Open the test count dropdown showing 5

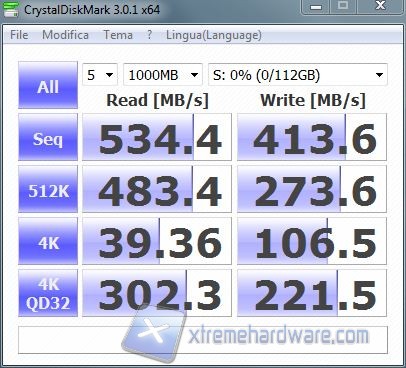point(100,75)
